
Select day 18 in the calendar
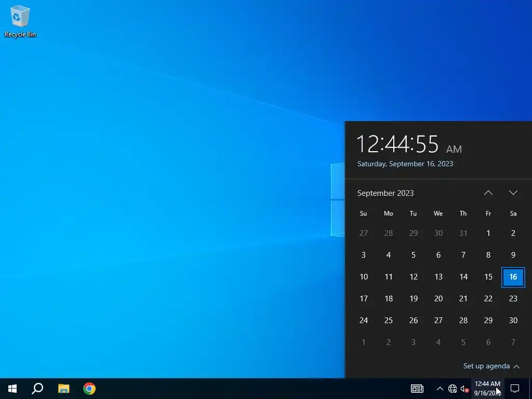(389, 299)
